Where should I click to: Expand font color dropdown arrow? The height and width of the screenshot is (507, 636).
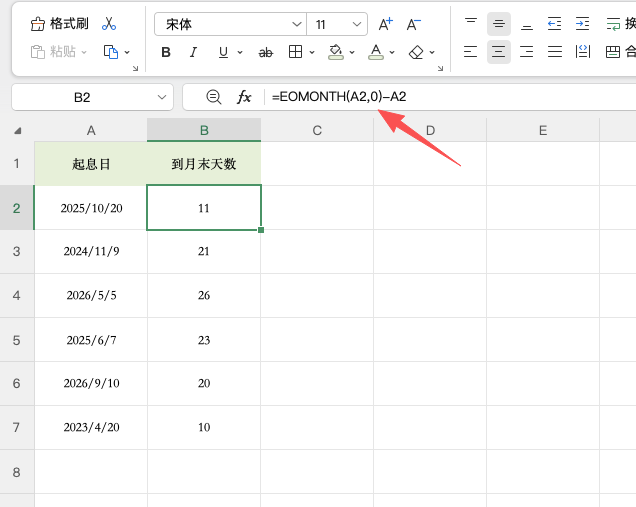(392, 52)
